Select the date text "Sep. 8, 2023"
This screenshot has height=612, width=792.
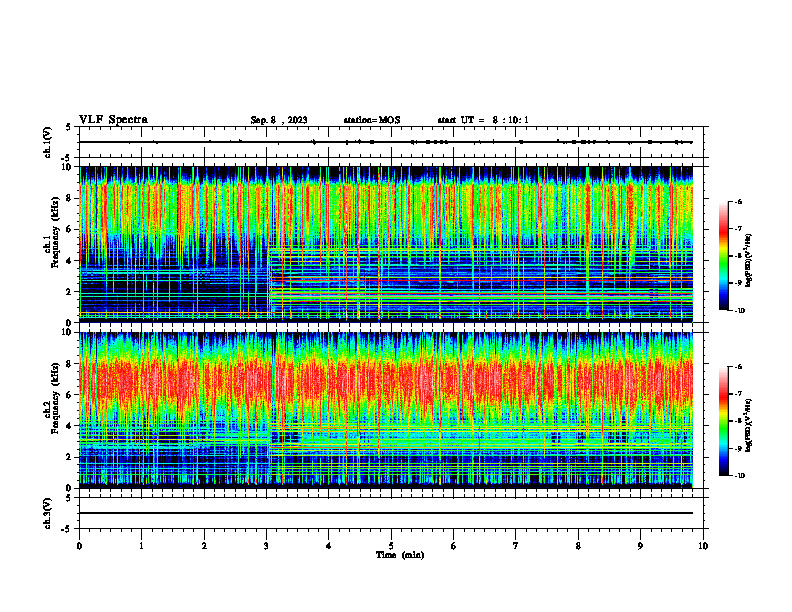tap(279, 120)
